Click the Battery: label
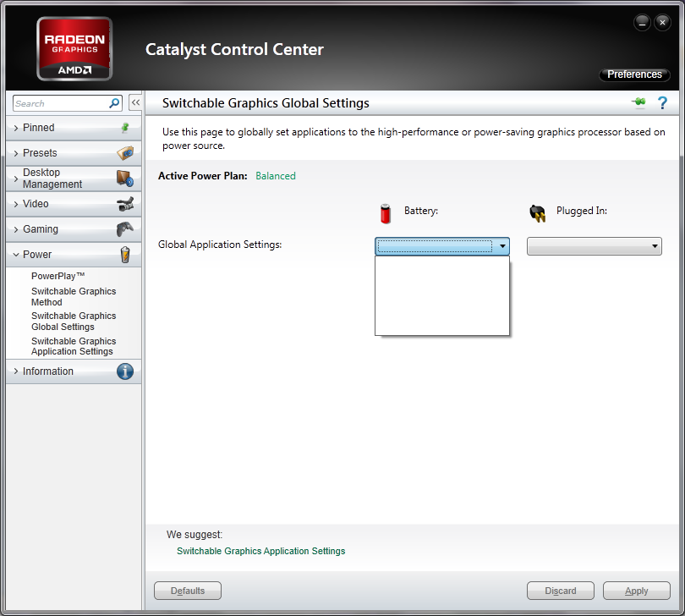685x616 pixels. tap(421, 211)
